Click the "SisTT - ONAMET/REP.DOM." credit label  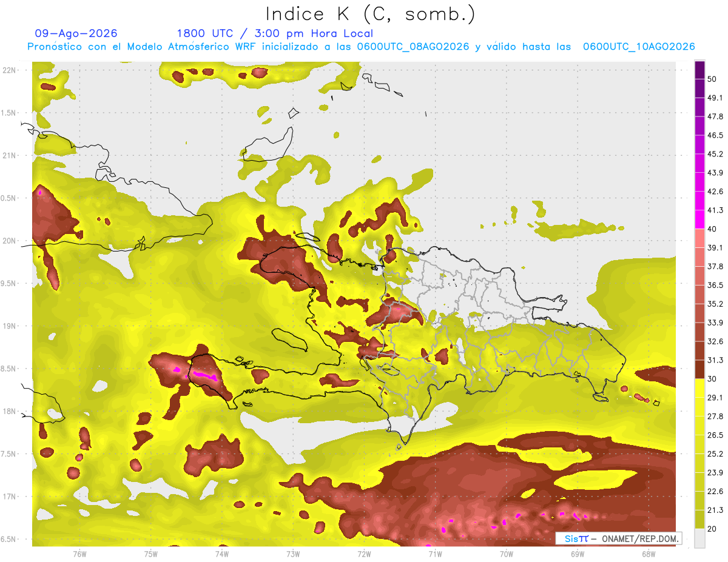(x=619, y=538)
